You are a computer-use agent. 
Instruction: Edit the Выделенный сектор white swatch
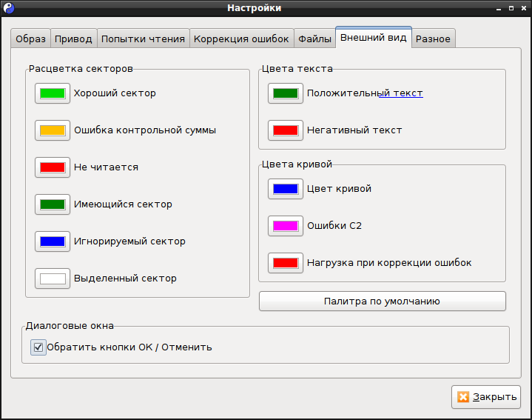coord(53,279)
